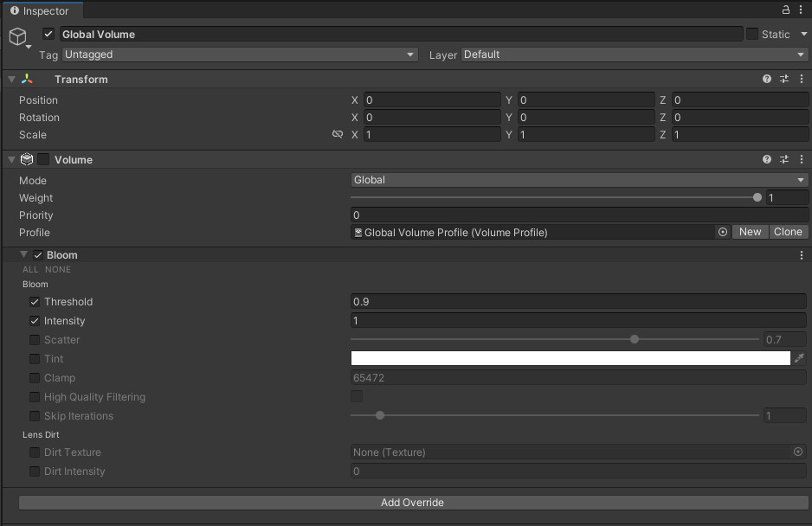Click the New profile button

tap(750, 231)
